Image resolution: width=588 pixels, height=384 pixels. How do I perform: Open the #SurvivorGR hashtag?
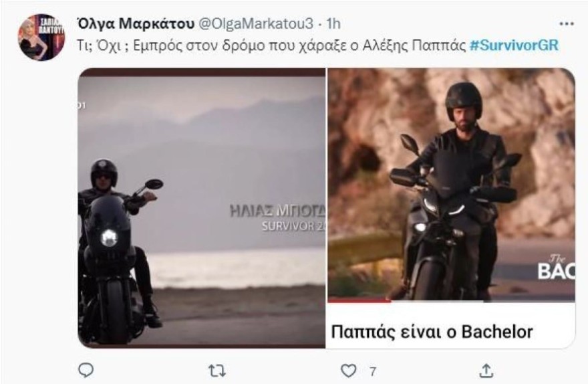[x=514, y=45]
